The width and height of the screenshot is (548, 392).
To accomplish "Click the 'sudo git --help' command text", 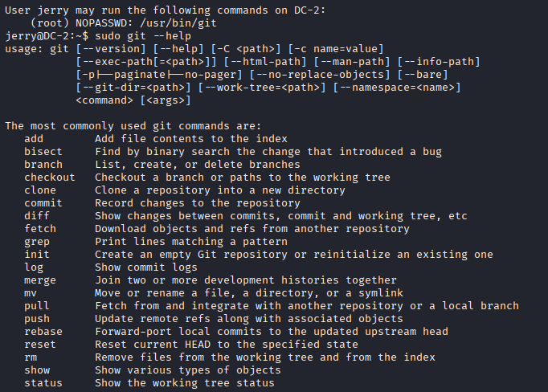I will [143, 36].
